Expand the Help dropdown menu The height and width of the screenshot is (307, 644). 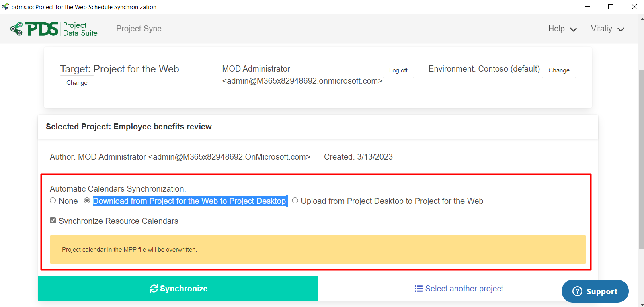[562, 29]
